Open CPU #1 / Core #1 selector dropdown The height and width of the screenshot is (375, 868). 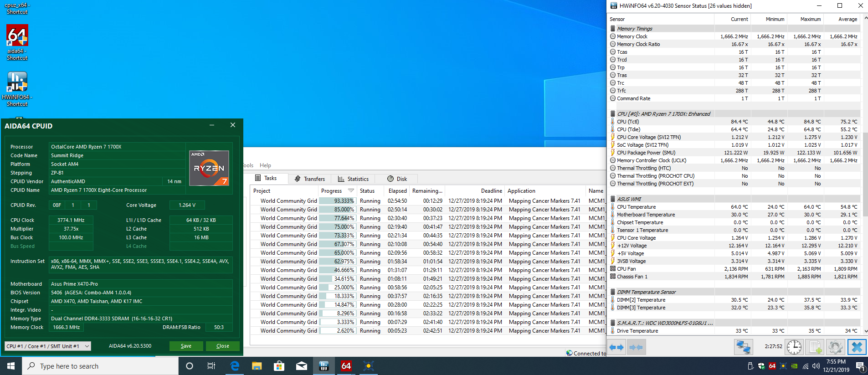point(48,346)
